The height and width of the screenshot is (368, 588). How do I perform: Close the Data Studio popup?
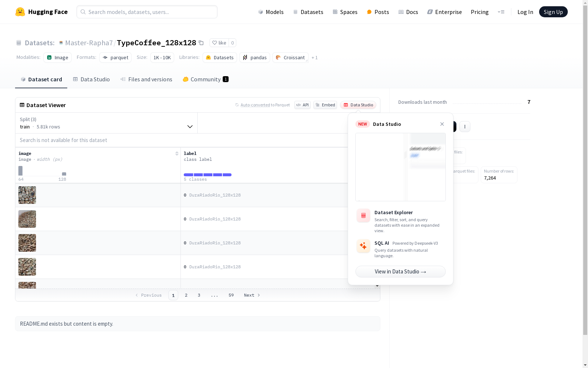click(x=442, y=124)
